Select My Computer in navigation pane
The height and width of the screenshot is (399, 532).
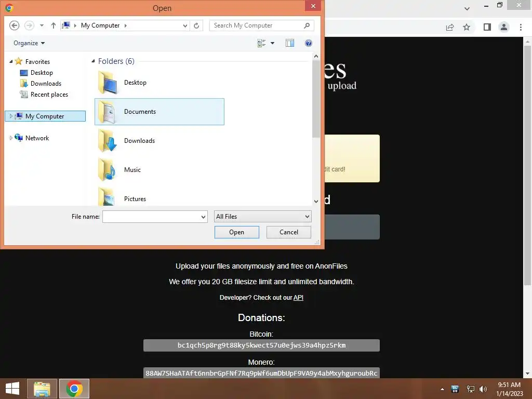45,116
